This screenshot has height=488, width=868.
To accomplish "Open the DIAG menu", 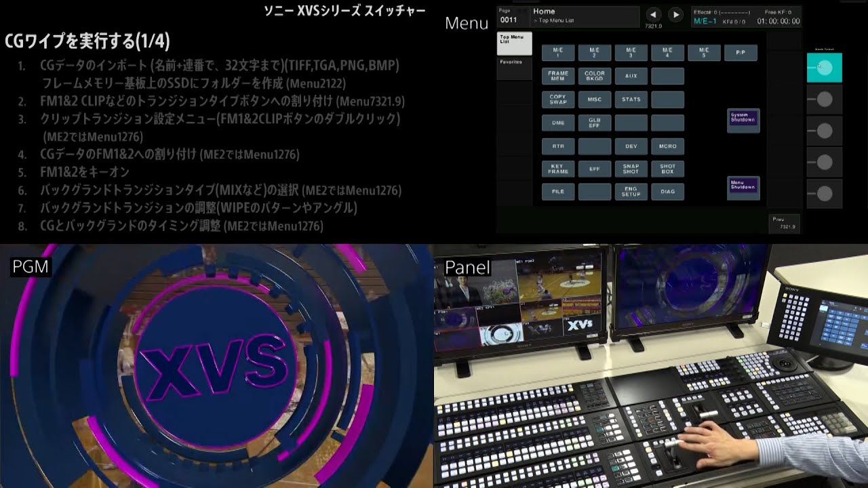I will (x=667, y=192).
